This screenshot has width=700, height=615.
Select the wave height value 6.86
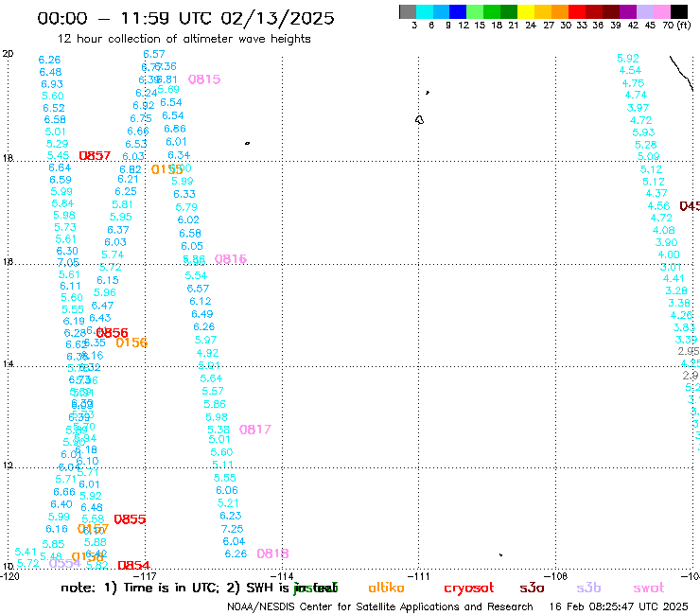point(175,129)
